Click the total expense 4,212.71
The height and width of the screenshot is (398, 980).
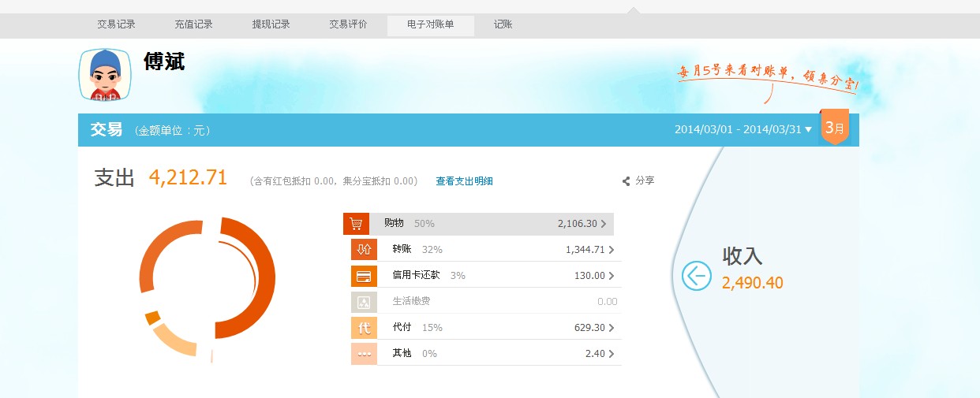point(188,178)
